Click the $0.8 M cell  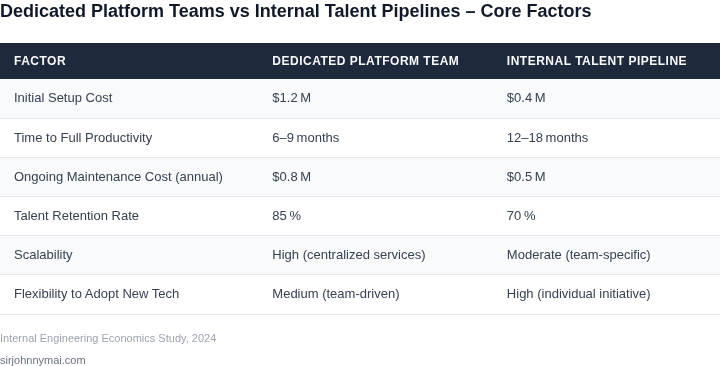(x=292, y=177)
